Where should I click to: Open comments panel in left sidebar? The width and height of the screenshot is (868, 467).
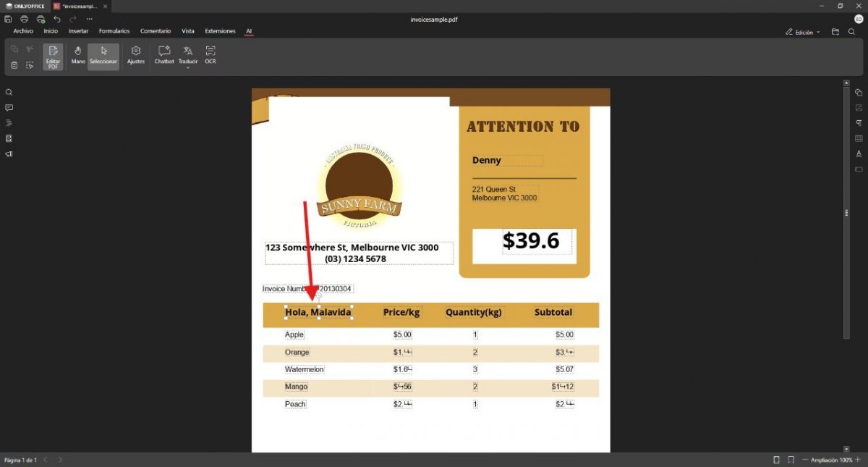click(9, 108)
